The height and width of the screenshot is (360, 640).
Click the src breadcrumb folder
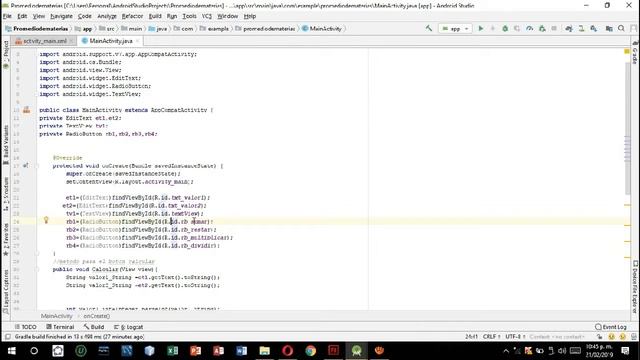pos(107,29)
